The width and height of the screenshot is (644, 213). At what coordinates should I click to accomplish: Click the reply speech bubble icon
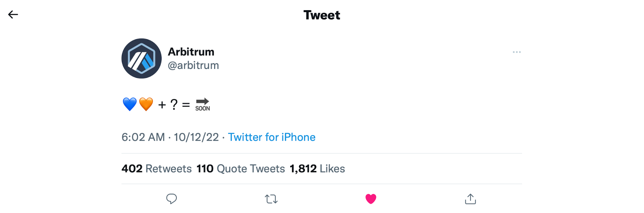pyautogui.click(x=171, y=199)
